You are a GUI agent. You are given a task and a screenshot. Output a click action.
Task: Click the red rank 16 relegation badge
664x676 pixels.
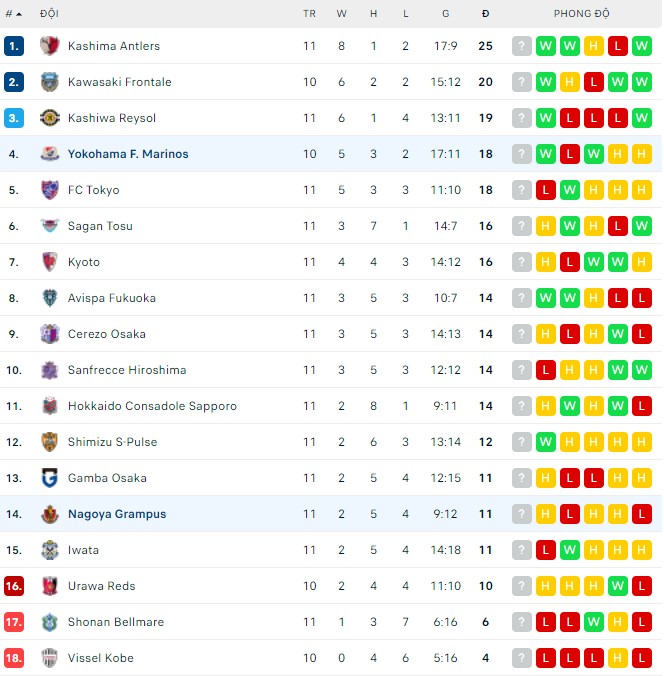point(13,586)
